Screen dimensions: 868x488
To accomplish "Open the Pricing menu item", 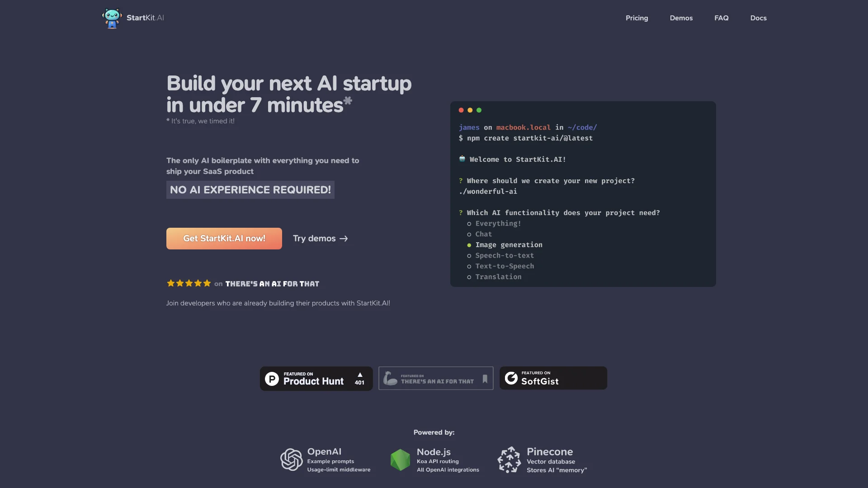I will point(637,17).
